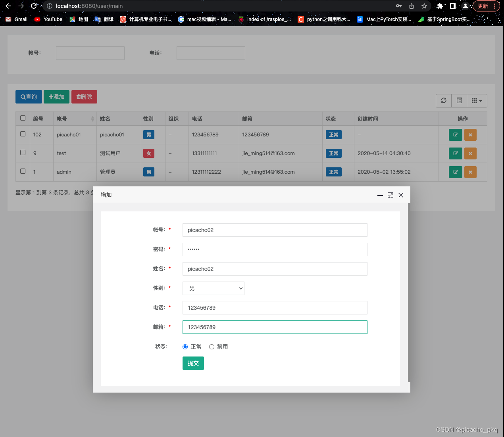
Task: Maximize the 增加 dialog
Action: tap(391, 195)
